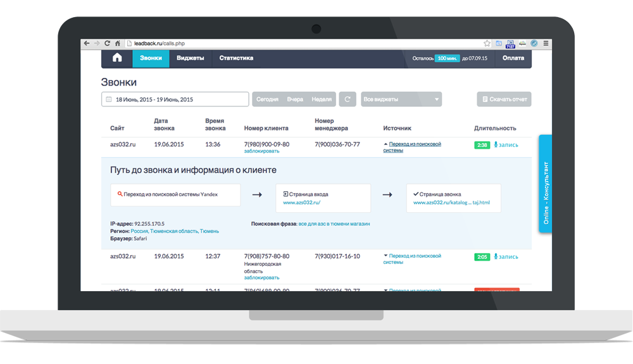Click the search magnifier icon in Yandex box
Image resolution: width=633 pixels, height=364 pixels.
click(120, 194)
